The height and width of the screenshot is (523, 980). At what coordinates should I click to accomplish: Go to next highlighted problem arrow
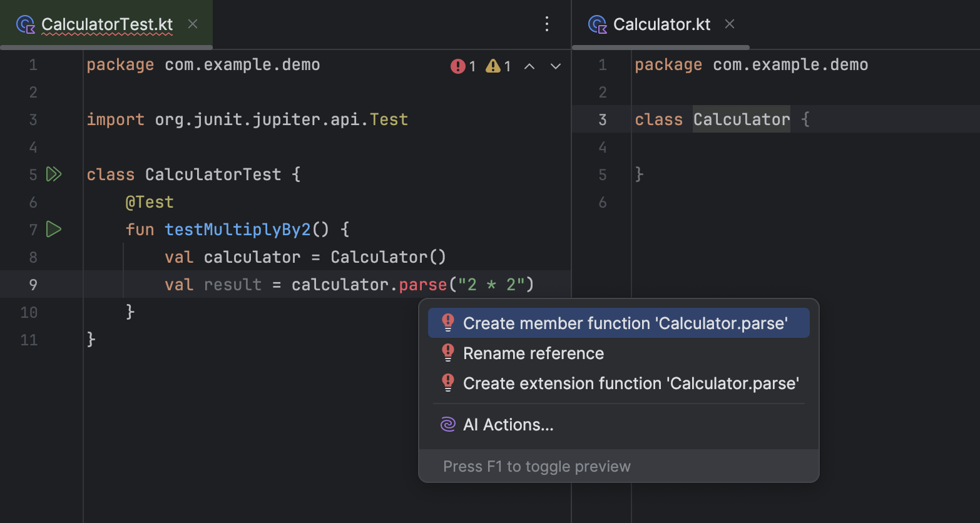click(556, 66)
